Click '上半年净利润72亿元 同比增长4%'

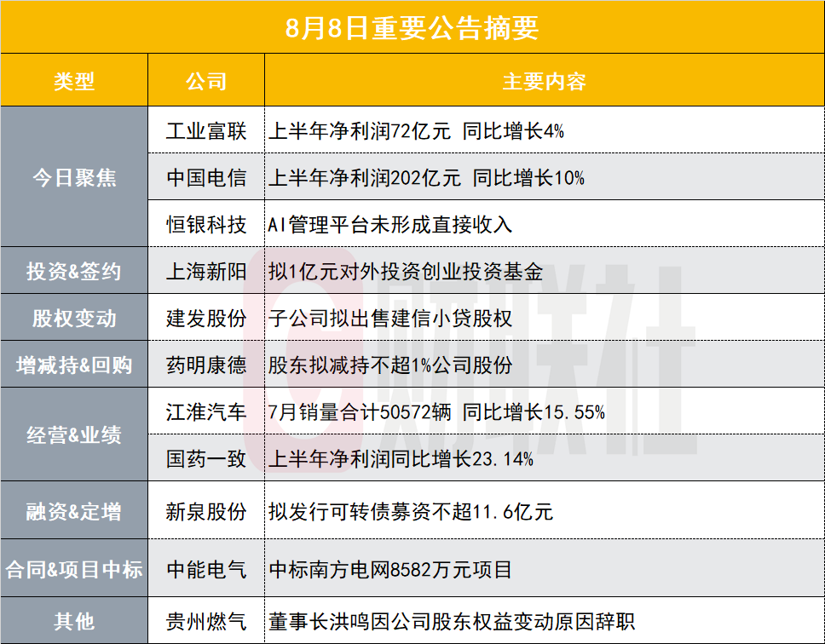coord(416,131)
